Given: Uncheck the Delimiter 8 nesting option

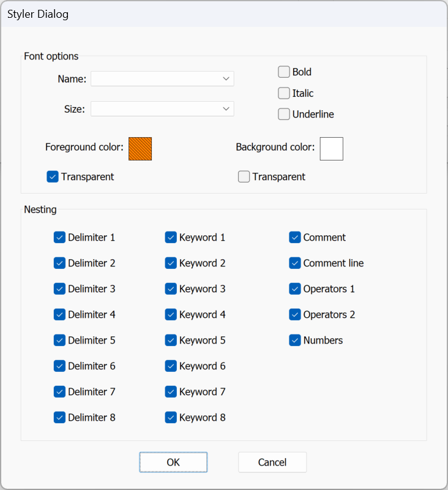Looking at the screenshot, I should pos(59,417).
